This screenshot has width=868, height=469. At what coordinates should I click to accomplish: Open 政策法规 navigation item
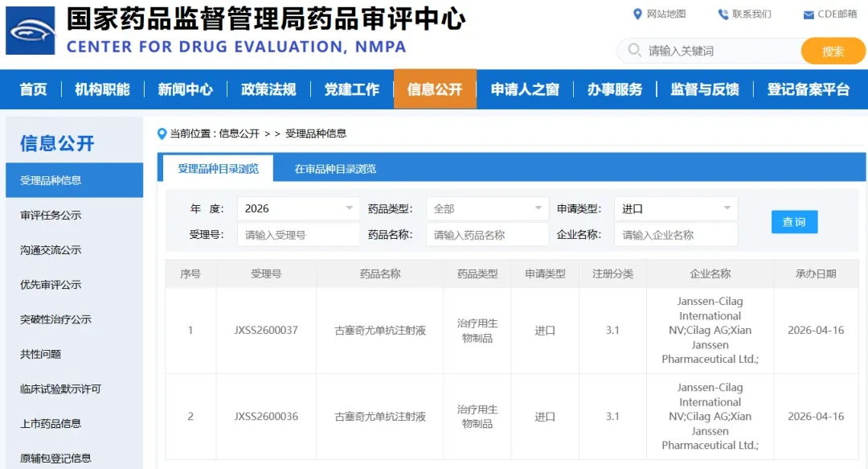point(268,89)
